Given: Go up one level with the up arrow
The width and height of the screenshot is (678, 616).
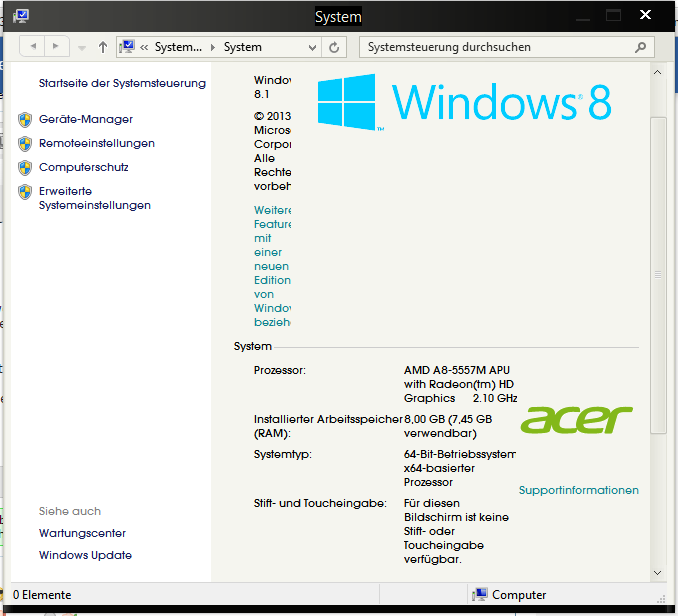Looking at the screenshot, I should (102, 47).
